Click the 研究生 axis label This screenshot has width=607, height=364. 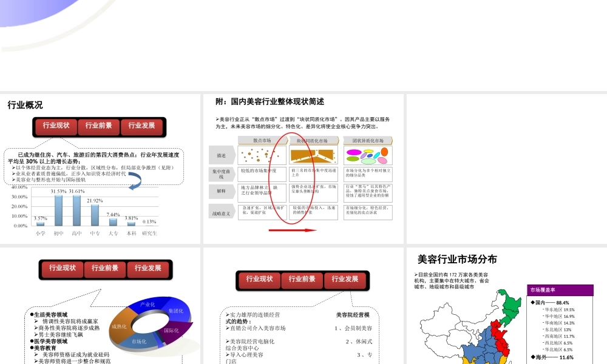point(149,233)
